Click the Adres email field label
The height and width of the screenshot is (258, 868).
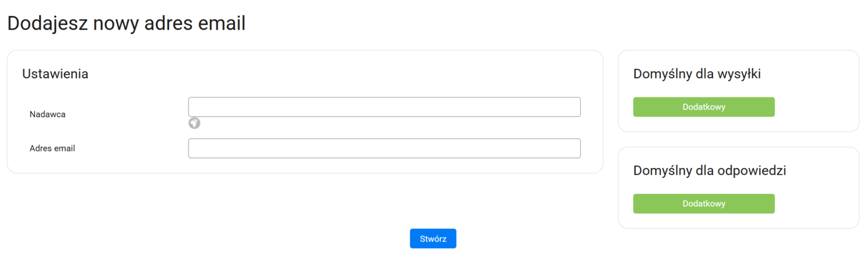click(x=52, y=148)
